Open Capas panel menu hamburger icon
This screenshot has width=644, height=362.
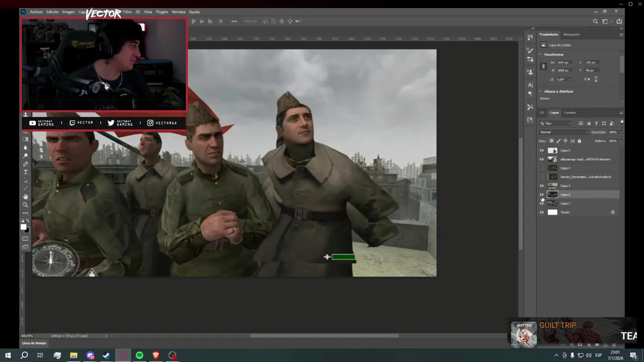point(621,113)
